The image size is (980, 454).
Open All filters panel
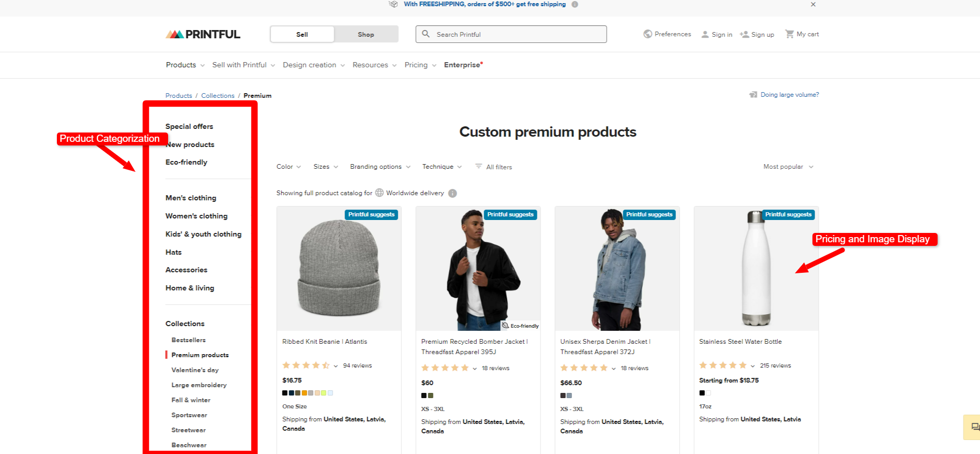pos(494,167)
